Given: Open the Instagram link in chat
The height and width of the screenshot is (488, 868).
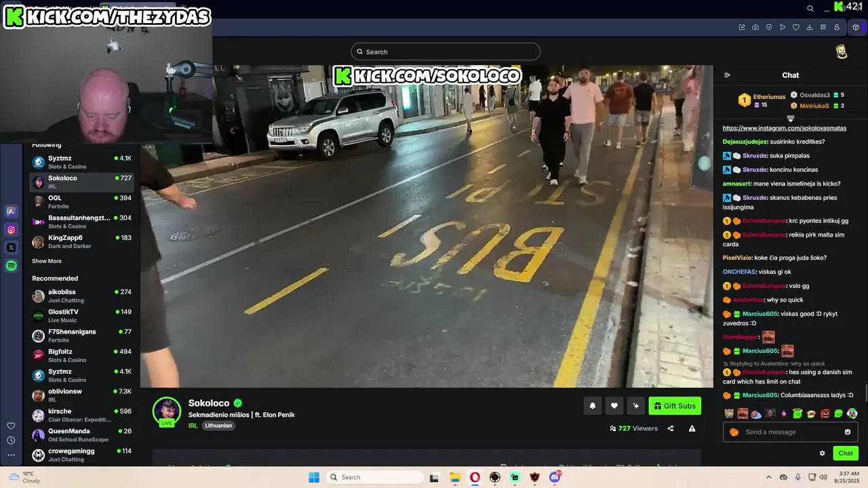Looking at the screenshot, I should (x=784, y=128).
